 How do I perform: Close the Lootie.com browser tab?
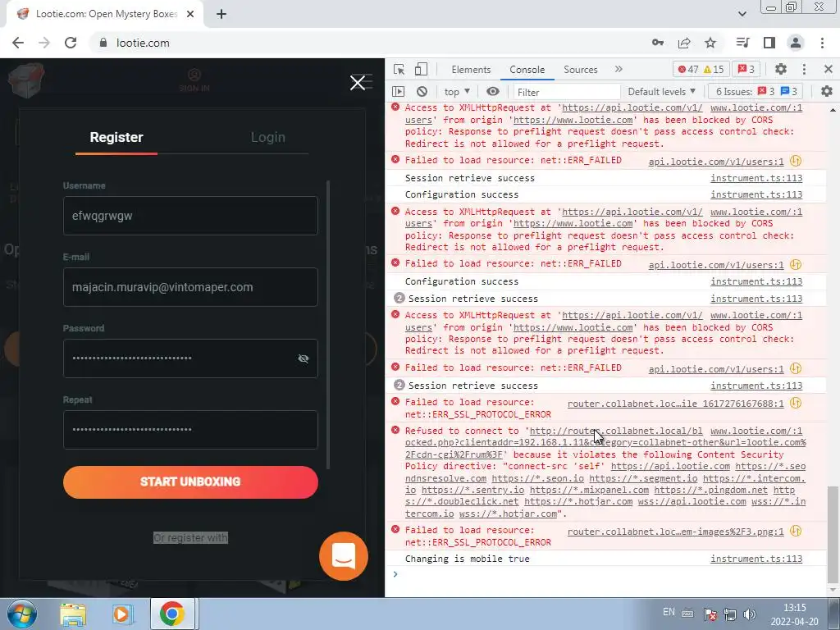[x=190, y=14]
